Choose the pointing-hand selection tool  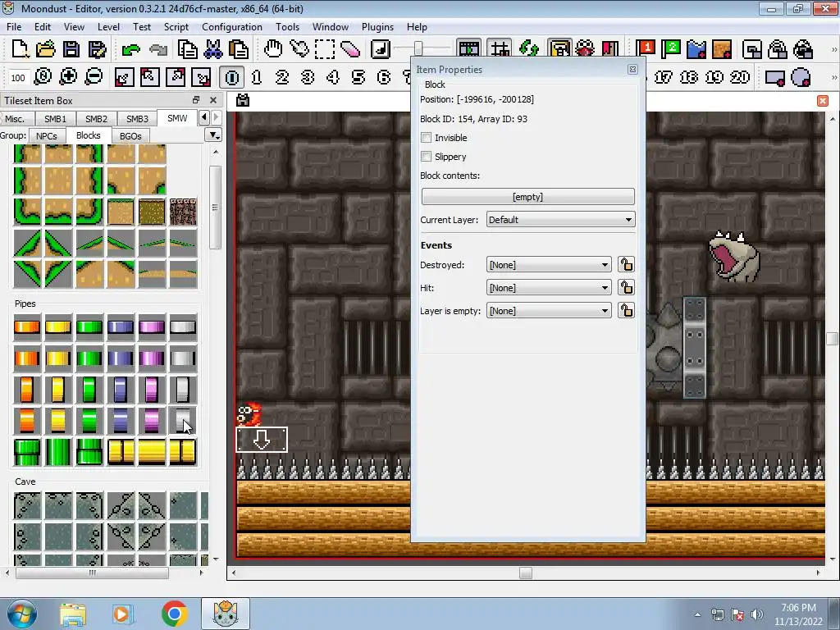tap(299, 49)
